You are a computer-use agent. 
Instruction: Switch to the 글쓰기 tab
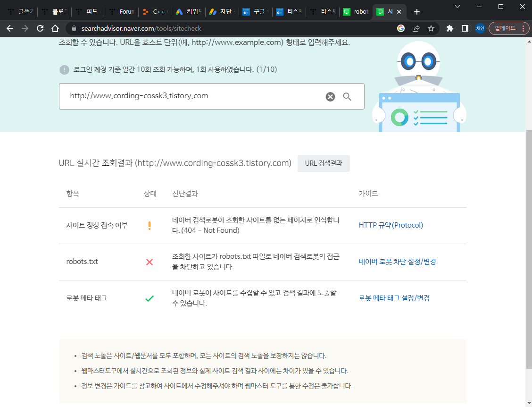tap(21, 12)
